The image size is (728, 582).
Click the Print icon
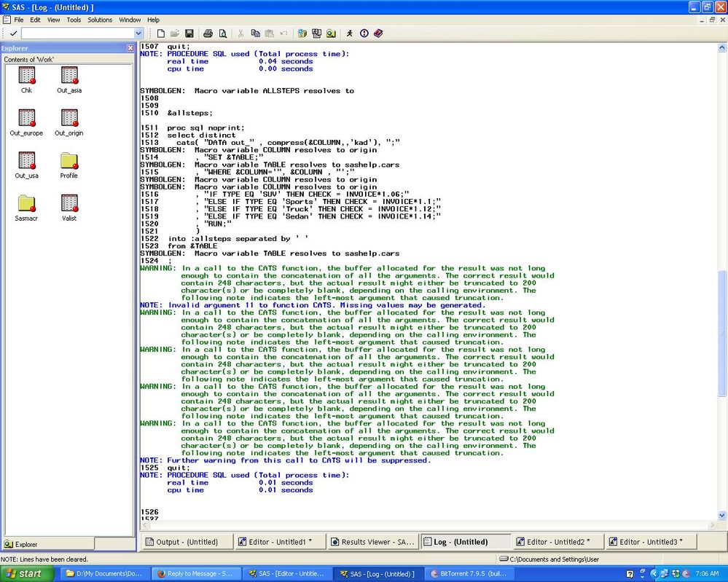pos(208,34)
